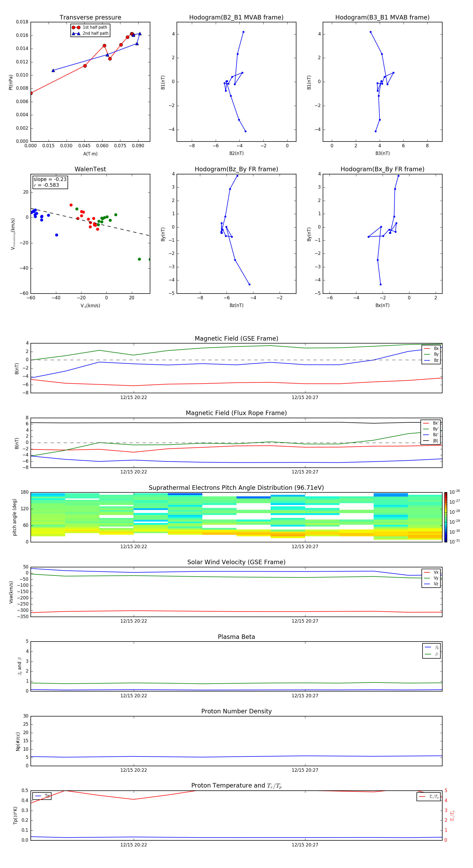The height and width of the screenshot is (868, 473).
Task: Click the "V_remaining(km/s)" y-axis label
Action: (13, 234)
